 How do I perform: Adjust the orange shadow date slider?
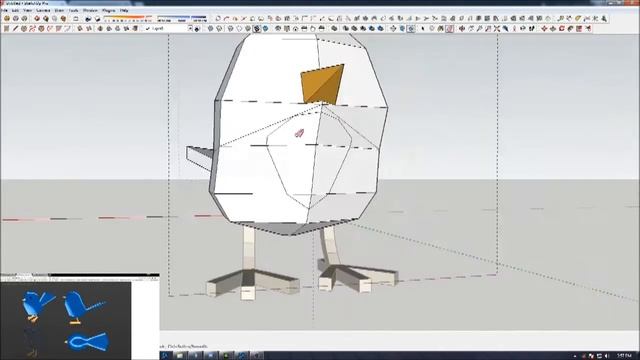pyautogui.click(x=128, y=19)
